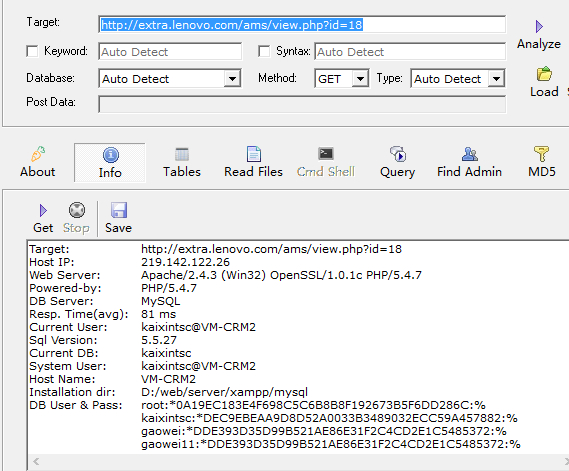Switch to the Read Files tab label
569x471 pixels.
253,172
